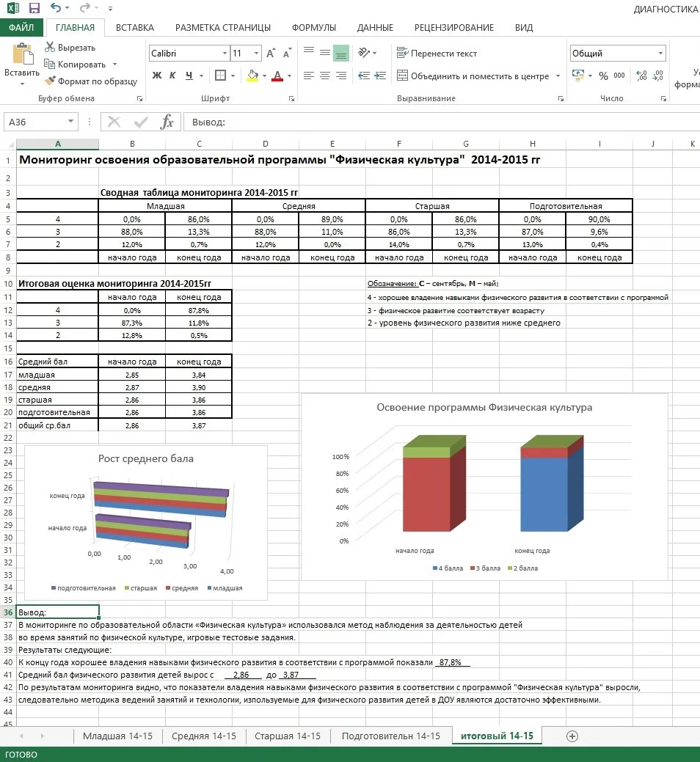Click the Copy (Копировать) icon

[x=49, y=64]
